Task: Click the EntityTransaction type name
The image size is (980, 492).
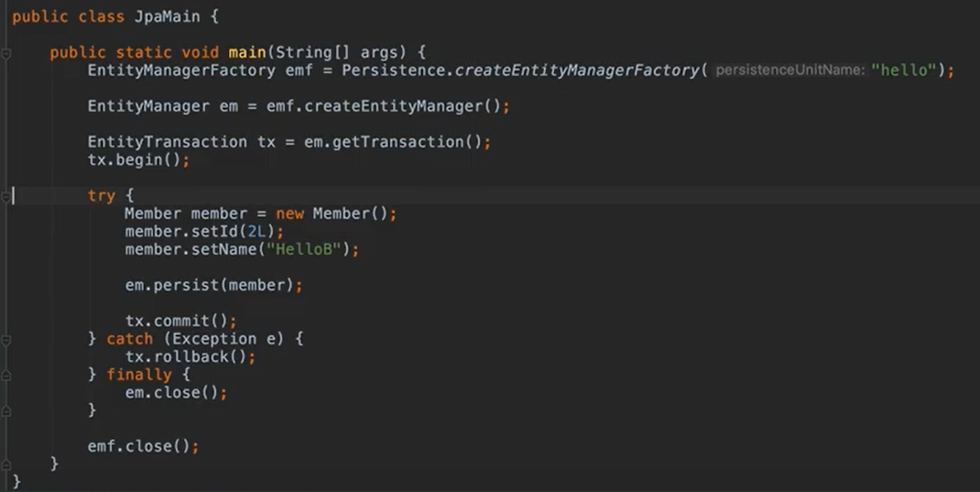Action: 168,142
